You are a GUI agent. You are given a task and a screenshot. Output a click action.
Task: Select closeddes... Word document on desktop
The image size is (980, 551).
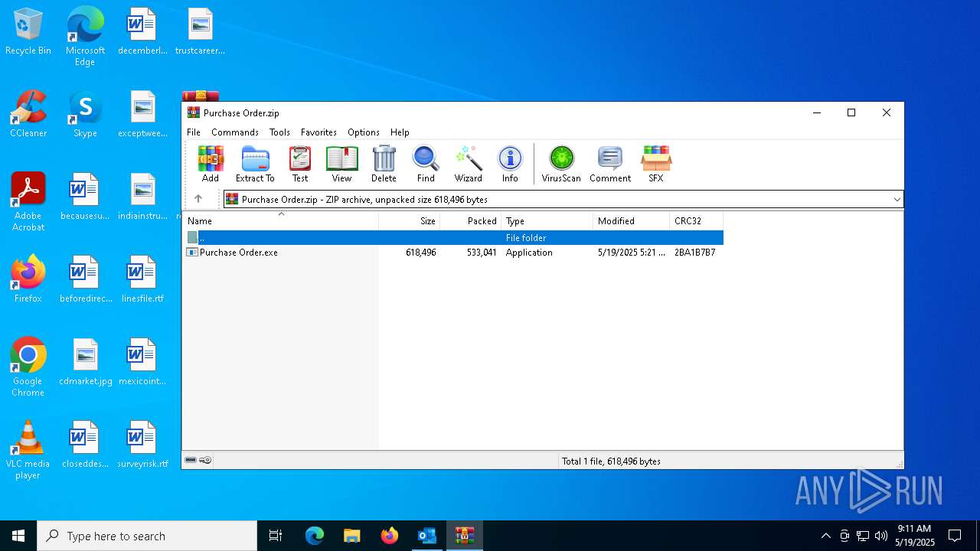[85, 445]
